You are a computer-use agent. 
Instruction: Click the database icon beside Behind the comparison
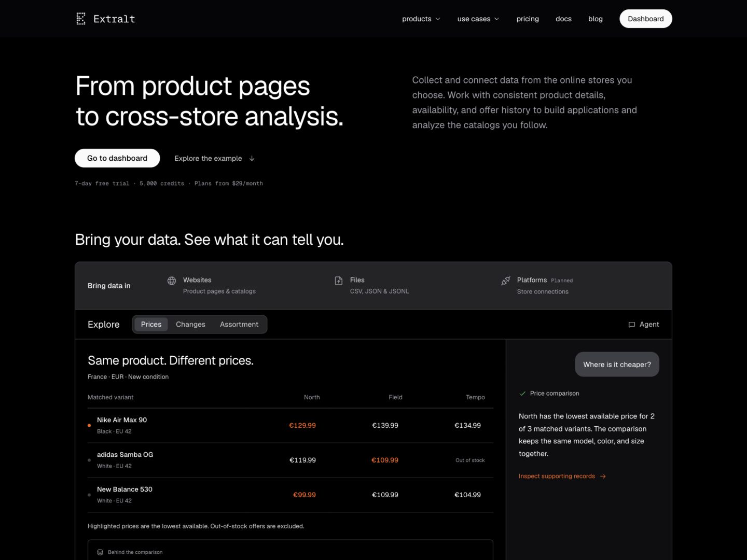pyautogui.click(x=100, y=552)
